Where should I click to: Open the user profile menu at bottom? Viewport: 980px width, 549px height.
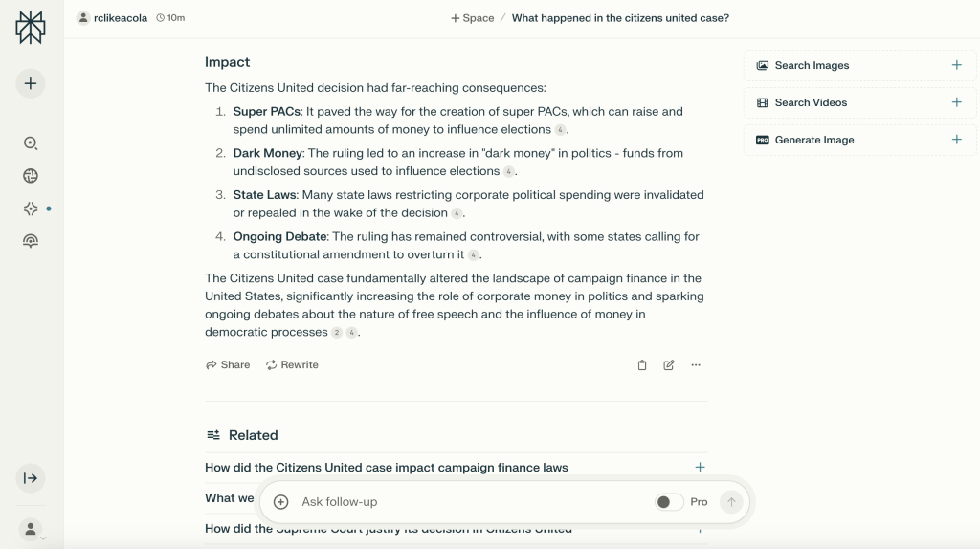click(32, 528)
